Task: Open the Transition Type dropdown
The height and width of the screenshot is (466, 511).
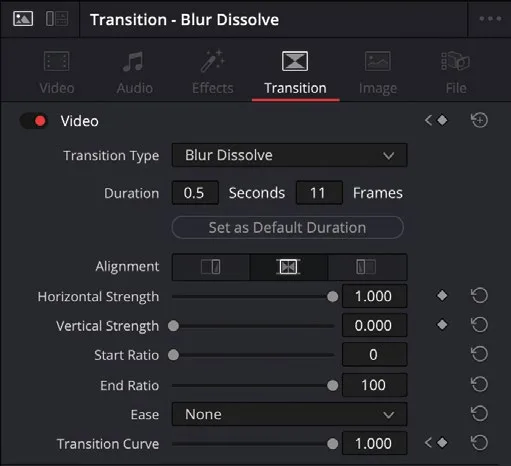Action: coord(289,155)
